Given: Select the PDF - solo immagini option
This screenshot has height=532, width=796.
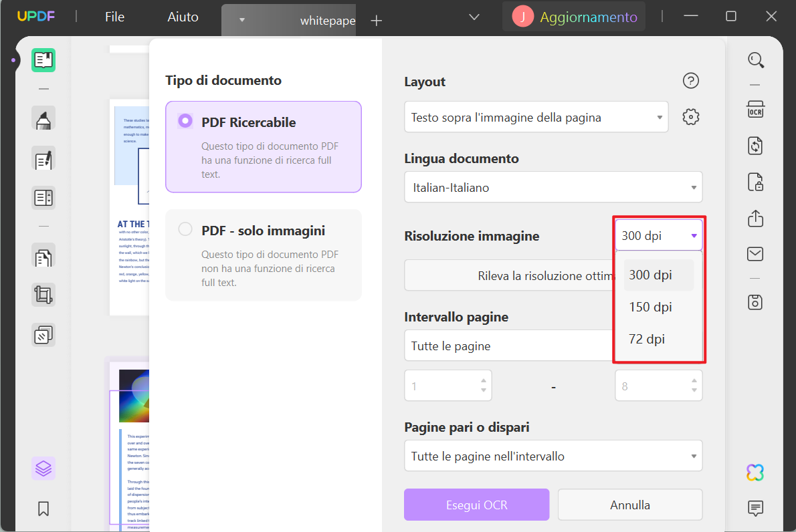Looking at the screenshot, I should (x=185, y=229).
